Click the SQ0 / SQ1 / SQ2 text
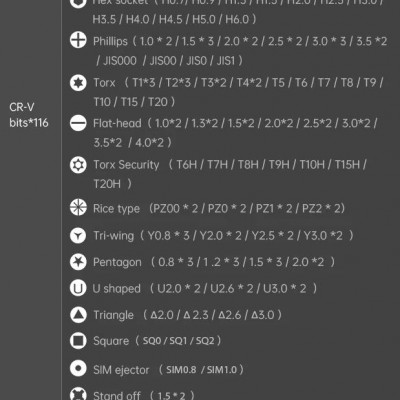Screen dimensions: 400x400 (179, 341)
